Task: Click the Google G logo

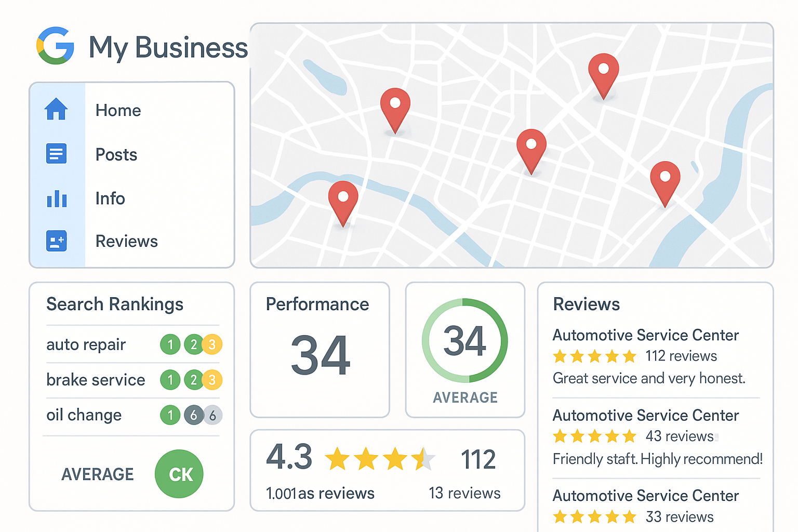Action: pos(55,46)
